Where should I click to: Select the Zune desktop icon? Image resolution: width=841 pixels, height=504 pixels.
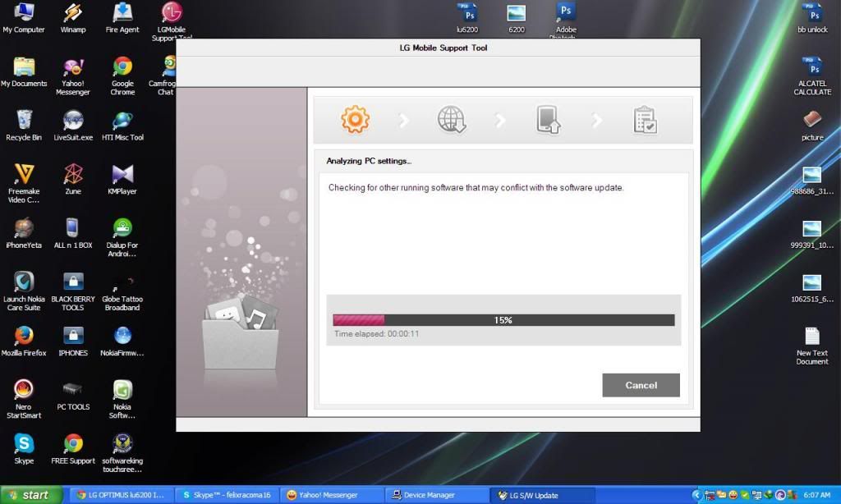pos(73,180)
